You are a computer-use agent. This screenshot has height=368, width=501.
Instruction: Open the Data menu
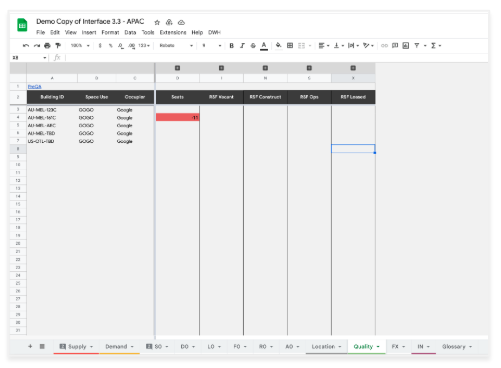pyautogui.click(x=130, y=32)
